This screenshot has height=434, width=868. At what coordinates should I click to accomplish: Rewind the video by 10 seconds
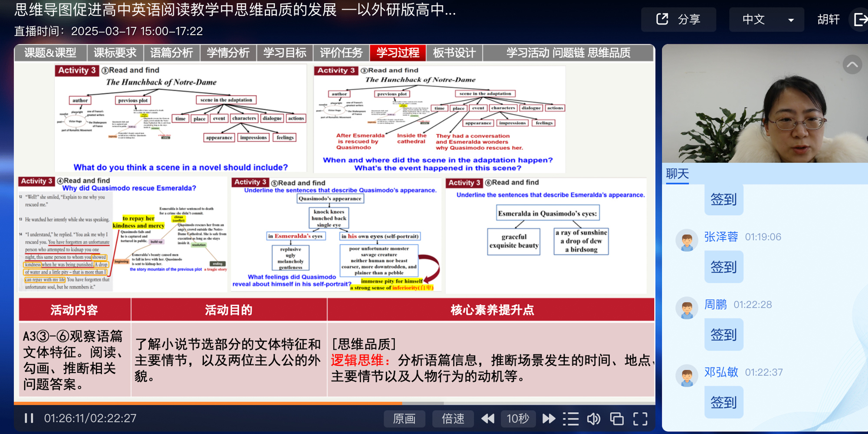(x=488, y=418)
